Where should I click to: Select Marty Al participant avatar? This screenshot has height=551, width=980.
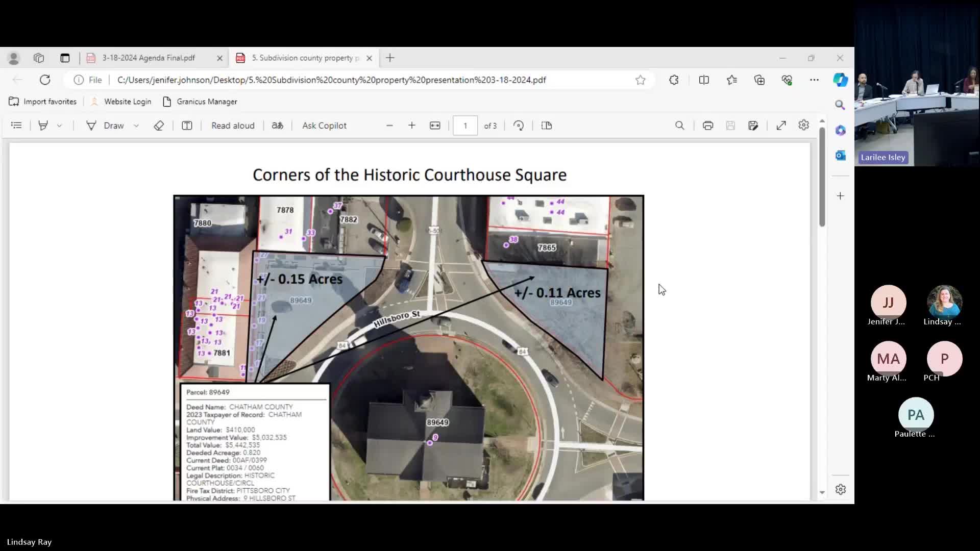[x=888, y=359]
